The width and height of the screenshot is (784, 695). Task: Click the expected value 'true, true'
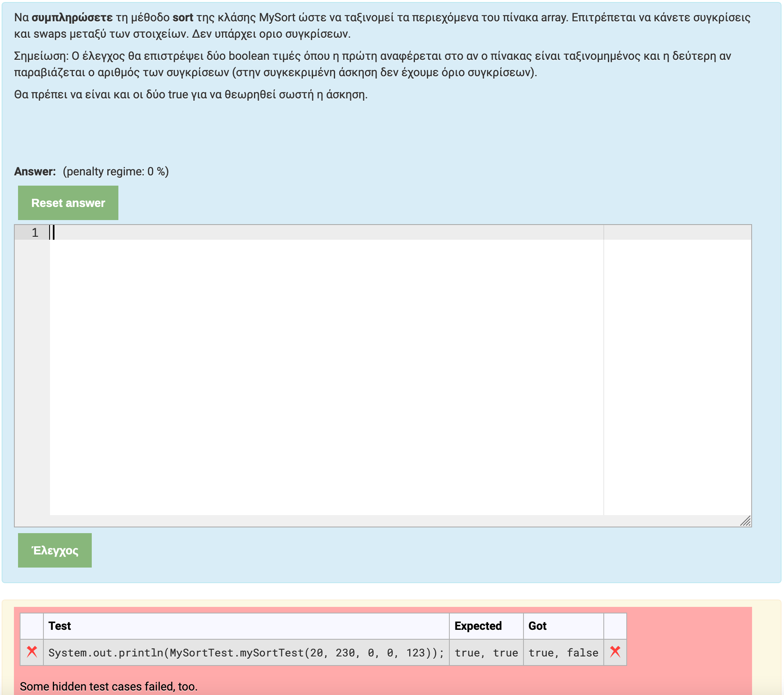point(486,652)
